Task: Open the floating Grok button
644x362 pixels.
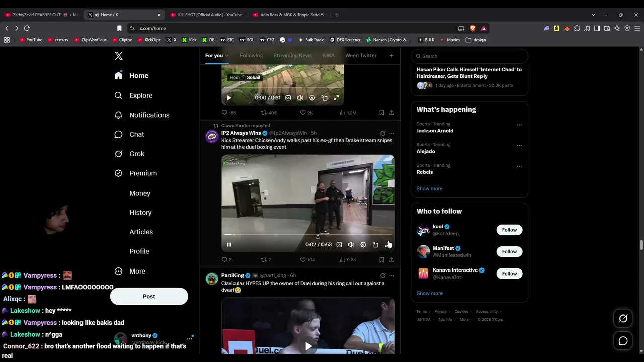Action: point(623,319)
